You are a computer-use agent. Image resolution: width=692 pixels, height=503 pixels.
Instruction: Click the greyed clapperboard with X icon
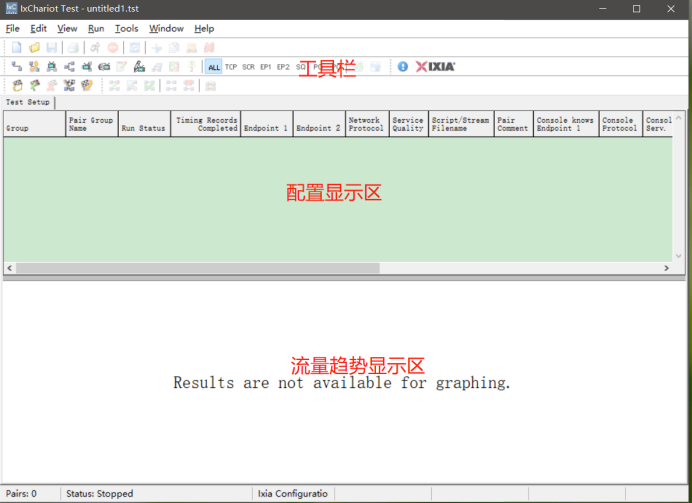[x=52, y=86]
